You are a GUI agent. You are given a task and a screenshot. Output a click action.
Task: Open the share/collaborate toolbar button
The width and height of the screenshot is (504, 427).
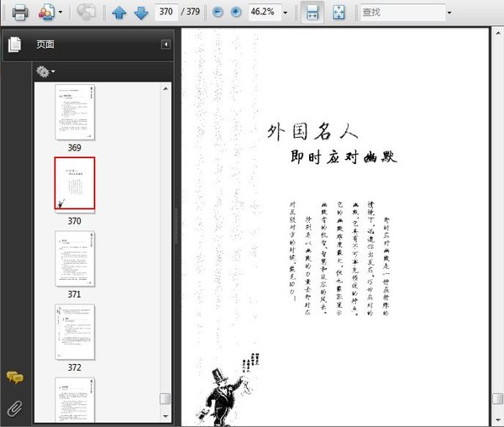click(85, 13)
